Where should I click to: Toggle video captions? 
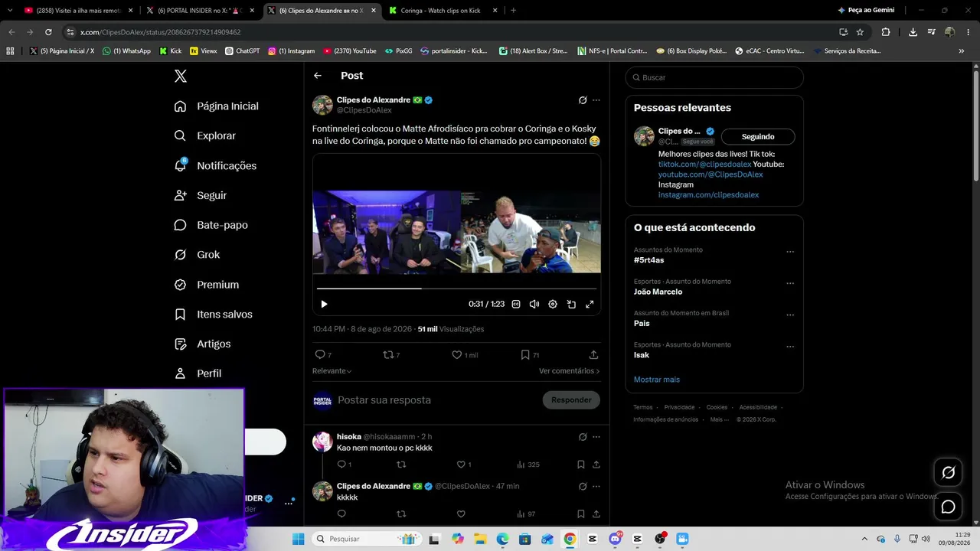[516, 304]
